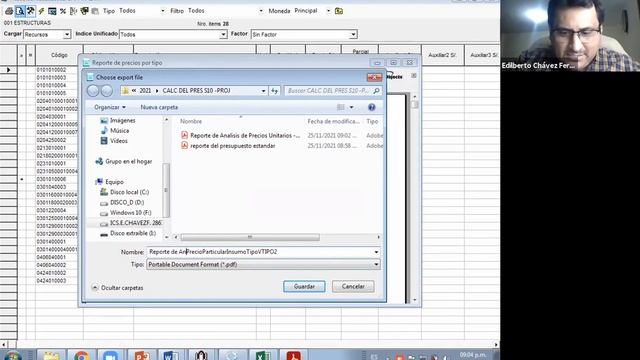Open the folder path dropdown arrow
The height and width of the screenshot is (360, 640).
(263, 91)
